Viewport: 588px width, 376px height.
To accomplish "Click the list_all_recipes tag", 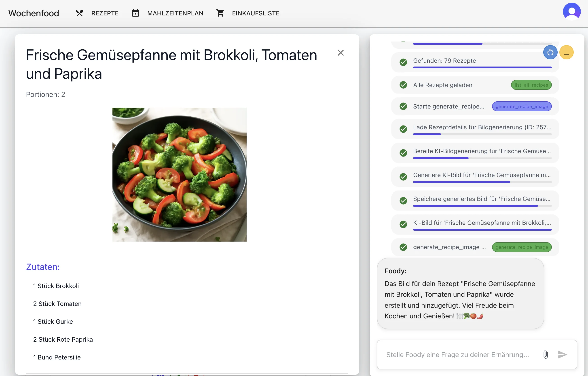I will pos(531,85).
